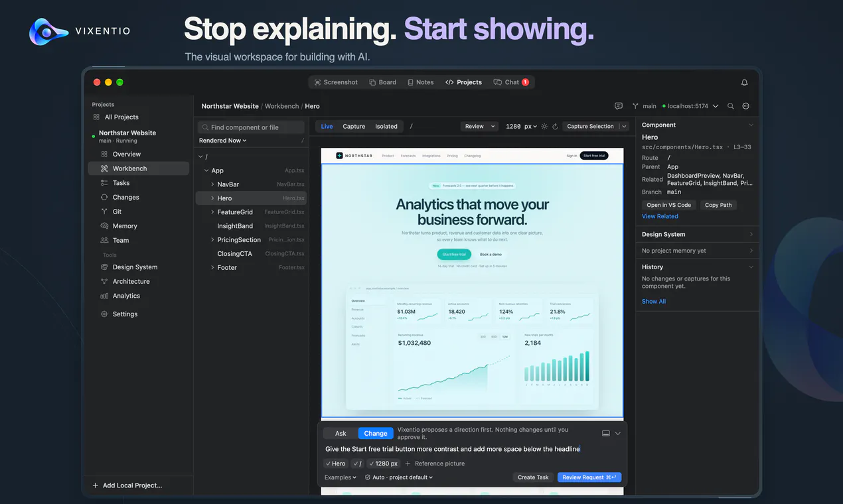Screen dimensions: 843x504
Task: Click the plus icon before Reference picture
Action: (408, 464)
